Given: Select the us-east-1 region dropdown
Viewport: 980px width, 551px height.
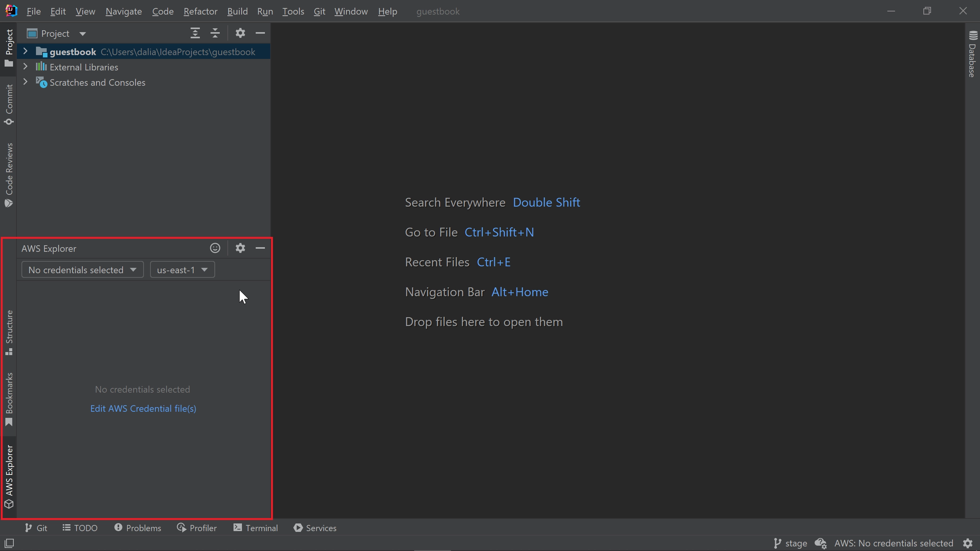Looking at the screenshot, I should [182, 270].
